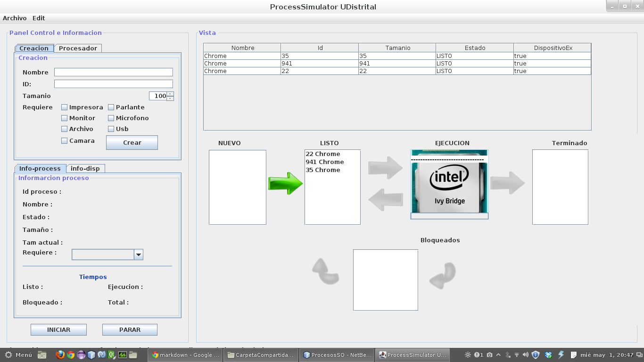
Task: Click gray arrow pointing from LISTO to EJECUCION
Action: [x=386, y=167]
